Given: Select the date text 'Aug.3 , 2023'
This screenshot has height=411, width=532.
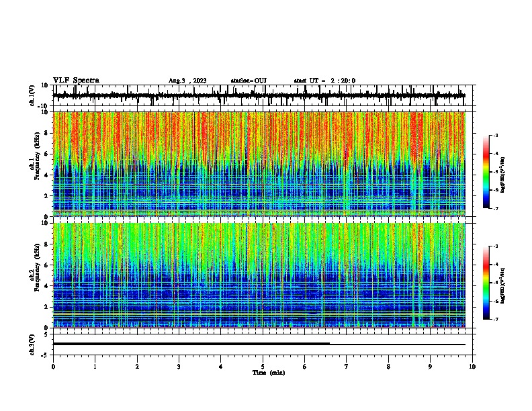Looking at the screenshot, I should [x=187, y=81].
